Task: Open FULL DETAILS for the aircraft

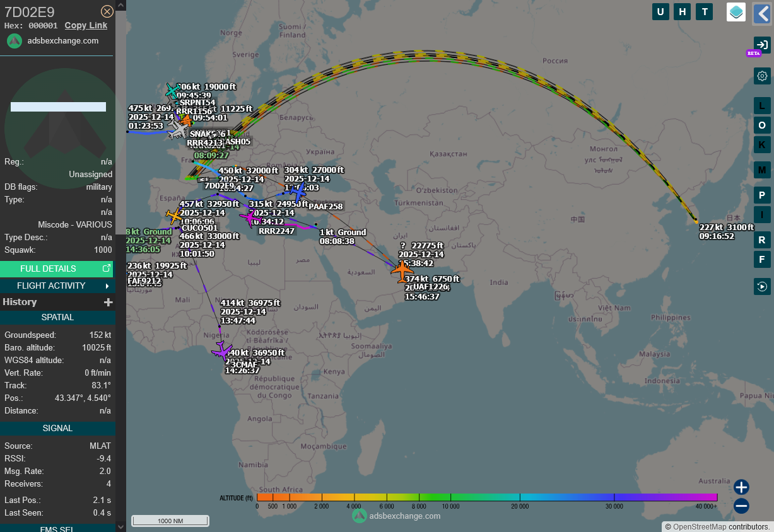Action: pos(57,269)
